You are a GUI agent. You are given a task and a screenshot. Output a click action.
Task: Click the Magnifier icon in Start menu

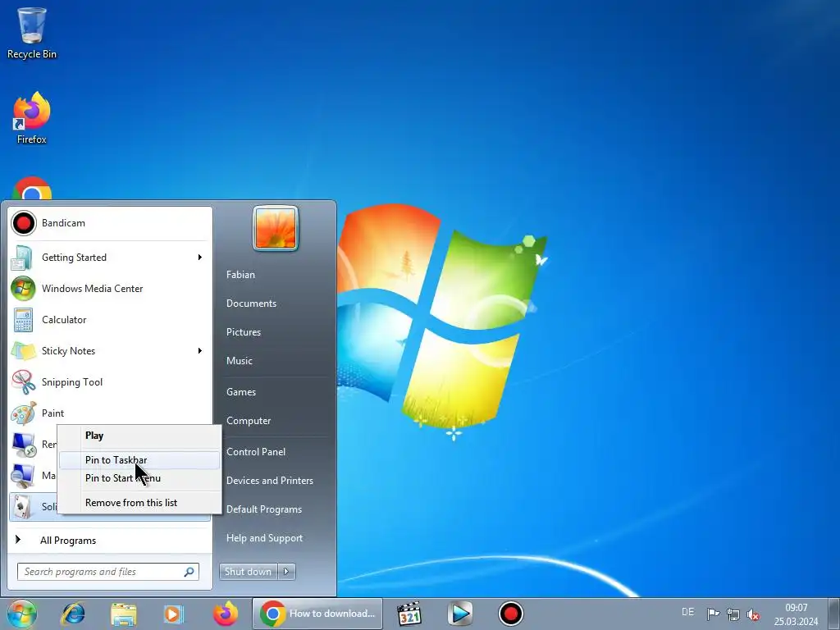24,475
